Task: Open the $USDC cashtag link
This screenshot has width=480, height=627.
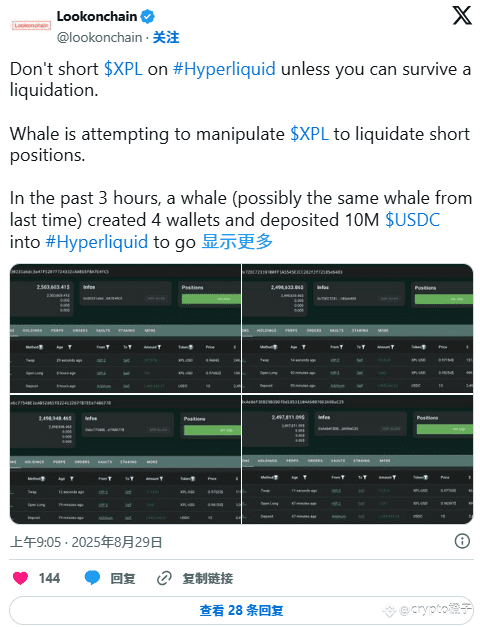Action: (x=412, y=220)
